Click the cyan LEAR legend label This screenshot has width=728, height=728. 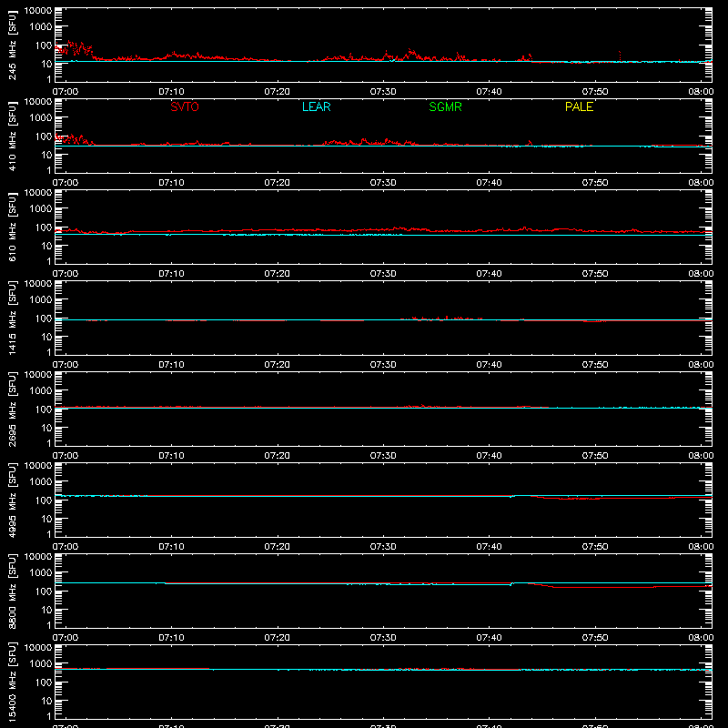click(x=316, y=106)
